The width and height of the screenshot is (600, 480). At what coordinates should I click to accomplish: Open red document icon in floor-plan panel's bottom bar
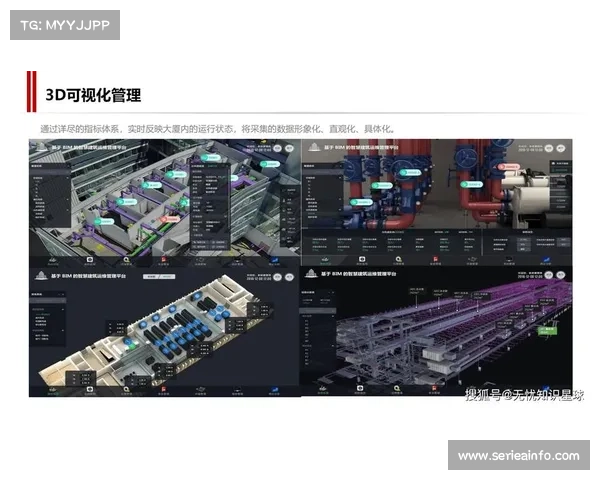pyautogui.click(x=163, y=390)
